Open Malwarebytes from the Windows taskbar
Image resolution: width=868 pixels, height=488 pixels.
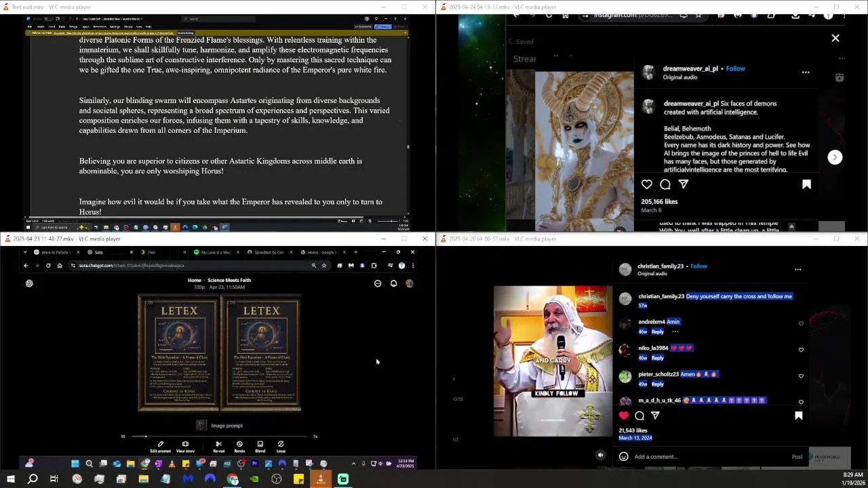188,479
